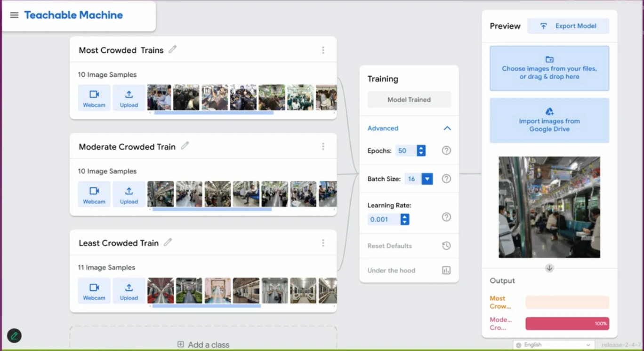The image size is (644, 351).
Task: Click the Output label
Action: tap(502, 280)
